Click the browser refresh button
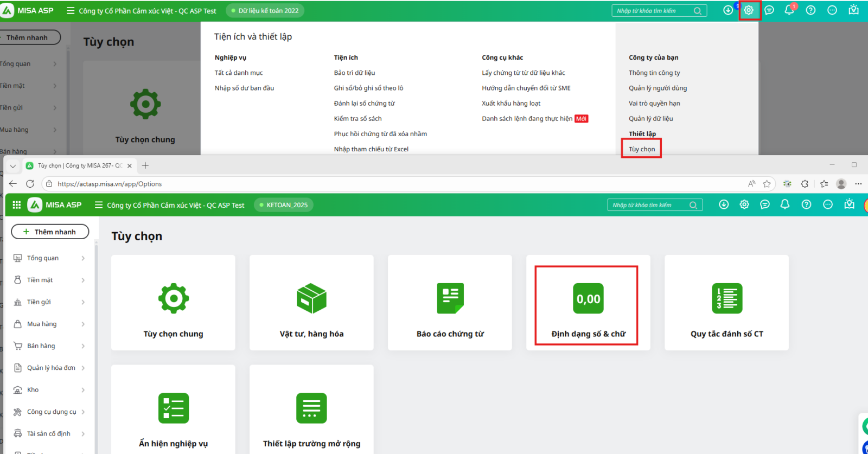Viewport: 868px width, 454px height. pos(30,184)
